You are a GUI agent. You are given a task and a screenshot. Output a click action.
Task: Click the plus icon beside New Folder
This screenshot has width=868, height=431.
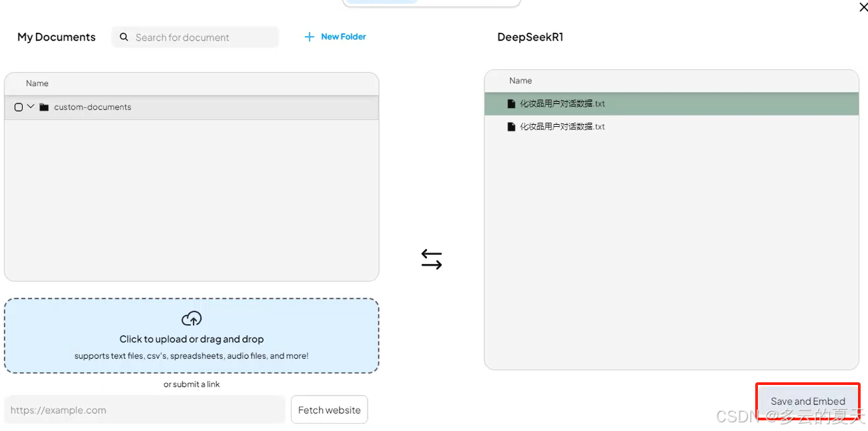[309, 37]
